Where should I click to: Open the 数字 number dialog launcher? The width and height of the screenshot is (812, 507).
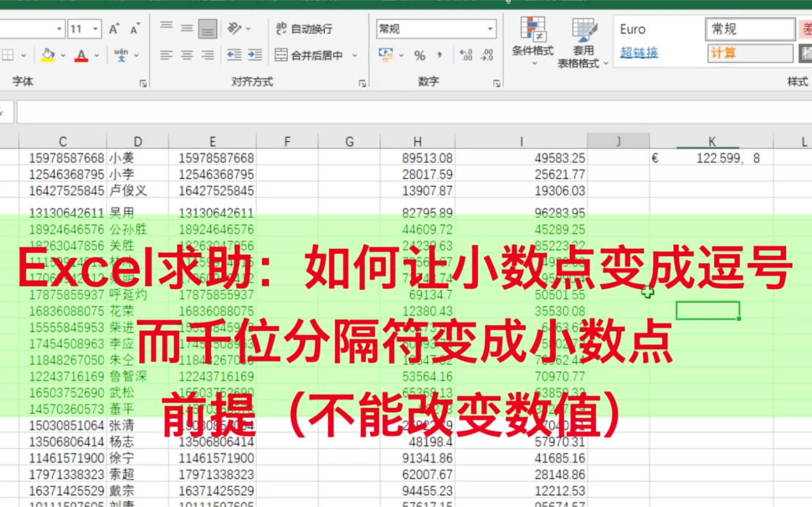pyautogui.click(x=497, y=84)
